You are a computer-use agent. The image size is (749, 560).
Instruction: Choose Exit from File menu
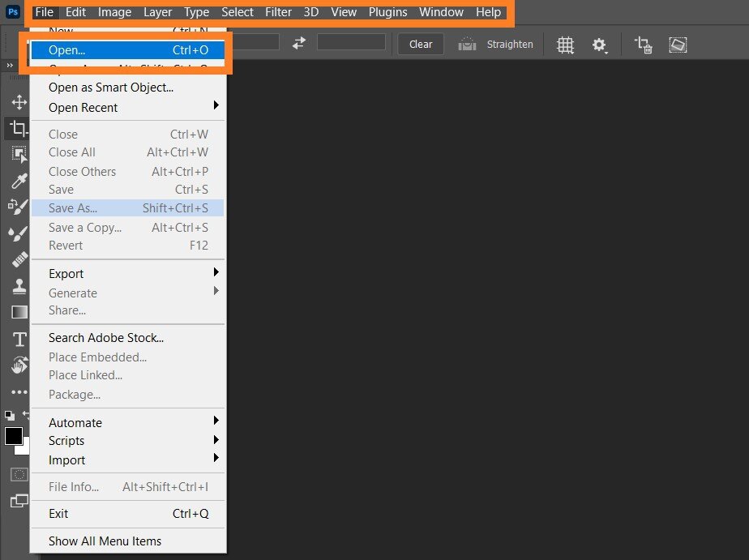(128, 514)
